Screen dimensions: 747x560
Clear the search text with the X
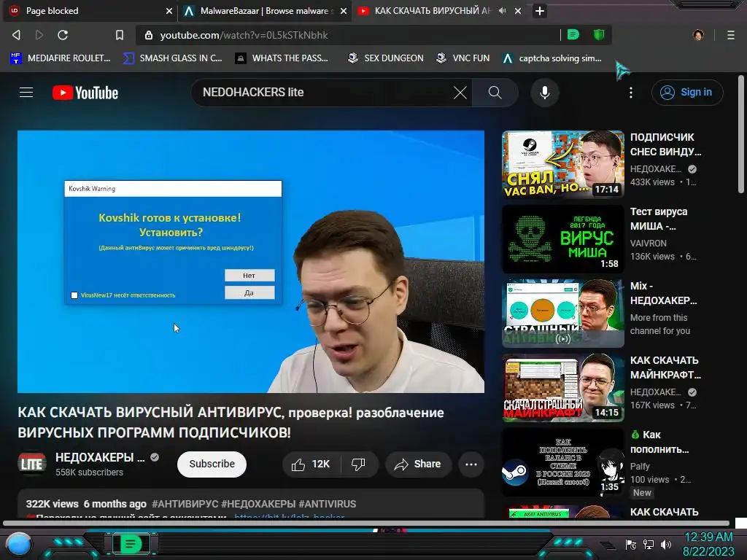tap(460, 93)
